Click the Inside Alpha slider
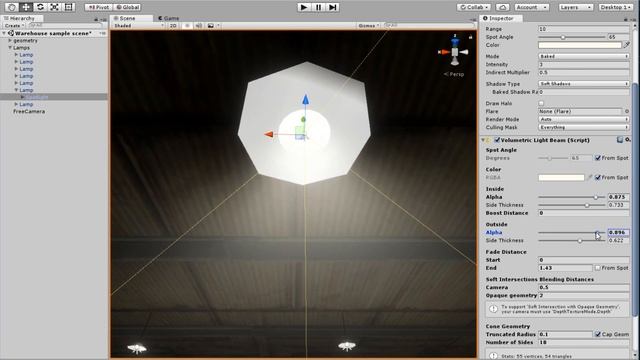 pyautogui.click(x=571, y=197)
